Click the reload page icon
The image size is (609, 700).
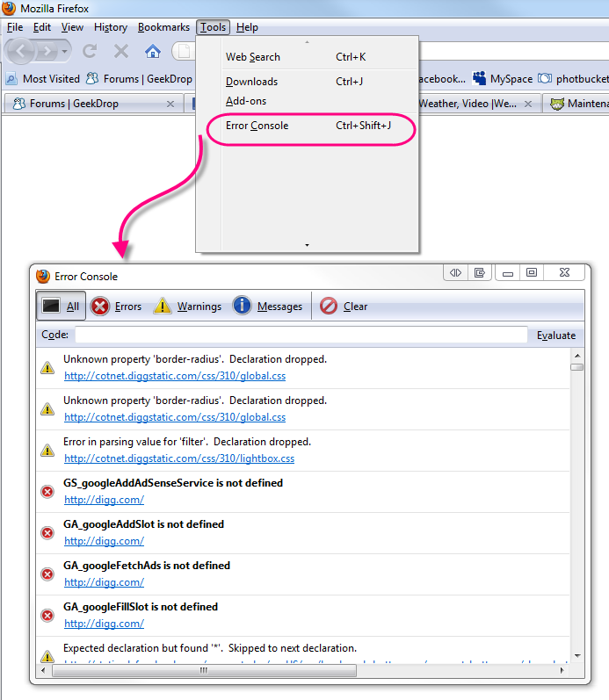click(x=90, y=51)
